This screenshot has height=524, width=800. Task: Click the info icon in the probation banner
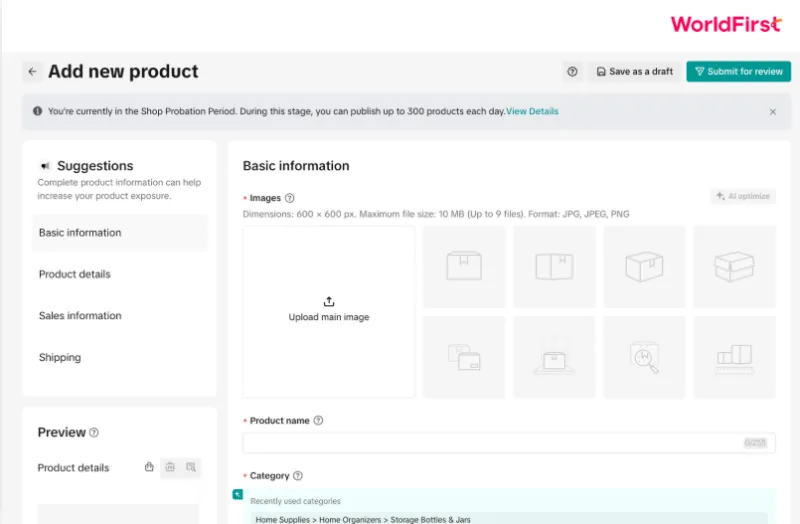click(x=38, y=111)
